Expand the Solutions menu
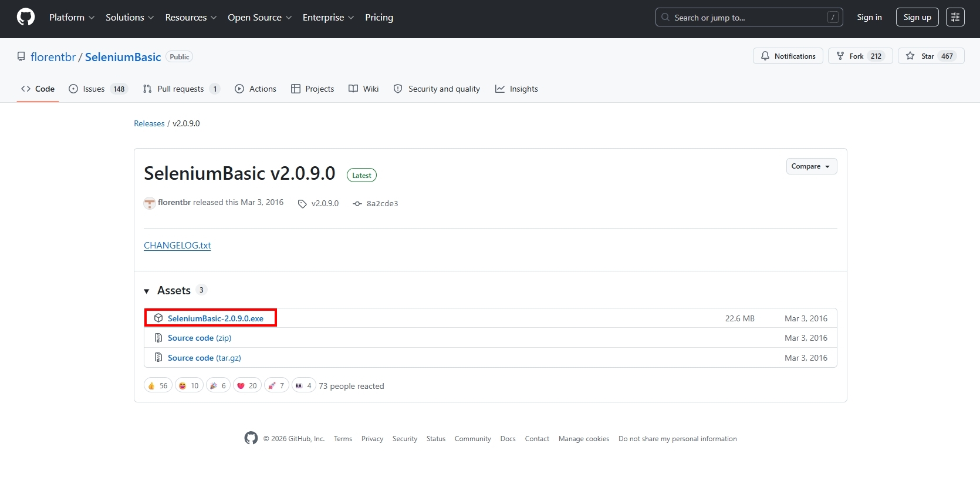980x477 pixels. click(x=130, y=18)
